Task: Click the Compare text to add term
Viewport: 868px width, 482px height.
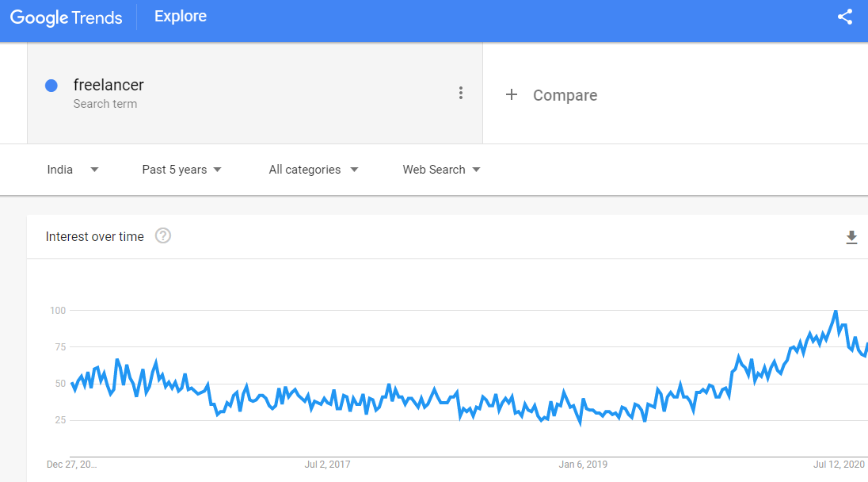Action: coord(565,95)
